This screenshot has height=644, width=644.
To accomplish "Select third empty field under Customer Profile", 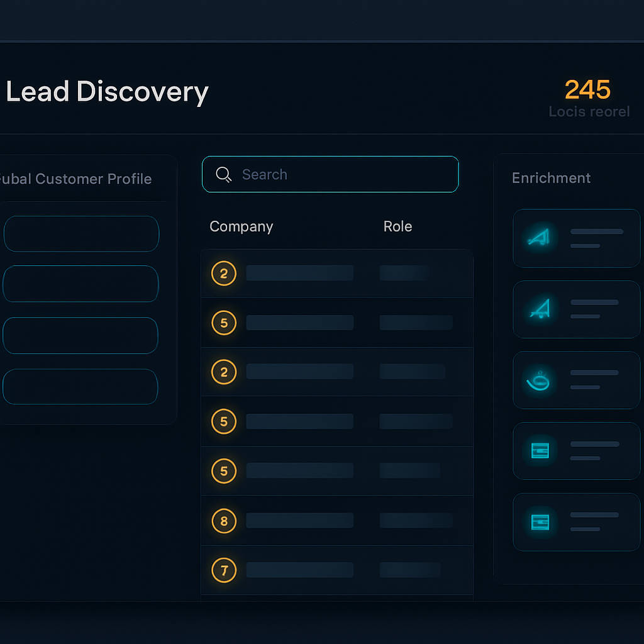I will click(x=80, y=335).
